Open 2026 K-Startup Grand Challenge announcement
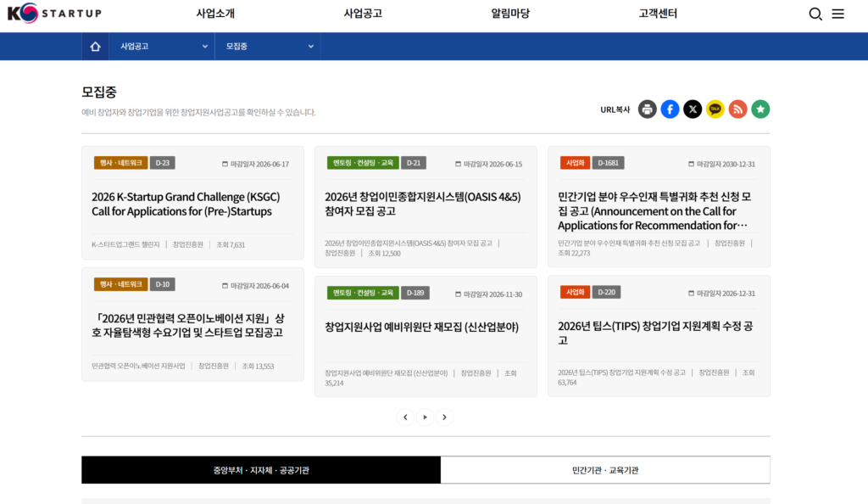The width and height of the screenshot is (868, 504). click(186, 204)
